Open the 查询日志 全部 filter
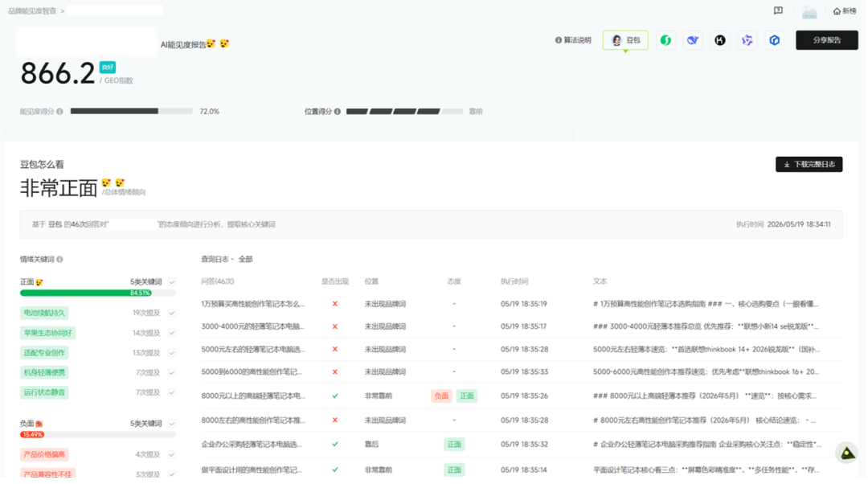Viewport: 868px width, 484px height. (245, 259)
